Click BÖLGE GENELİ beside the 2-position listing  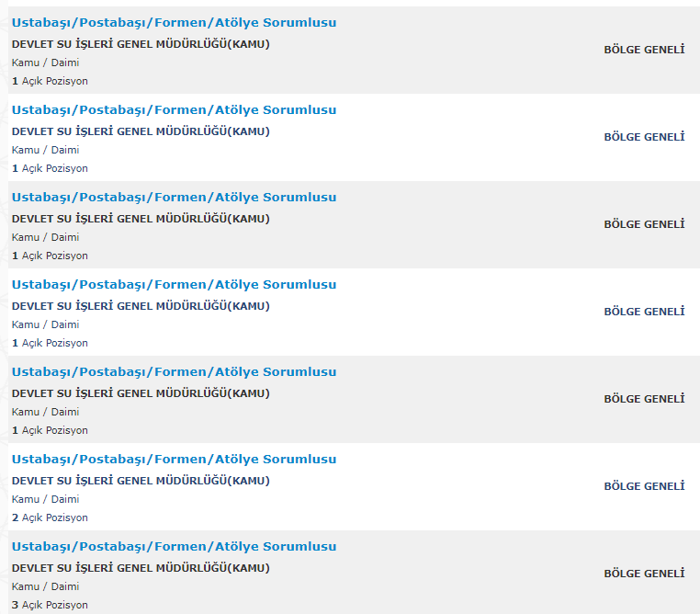tap(644, 486)
